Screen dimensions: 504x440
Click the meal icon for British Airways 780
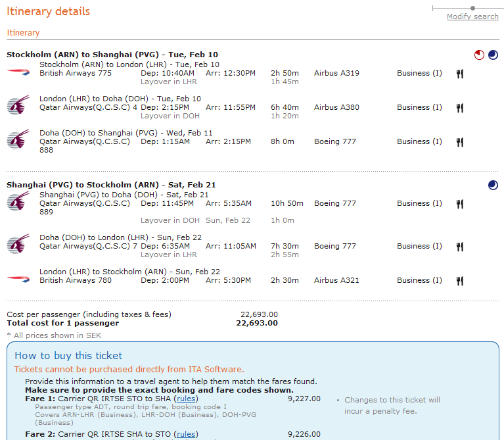[x=460, y=281]
